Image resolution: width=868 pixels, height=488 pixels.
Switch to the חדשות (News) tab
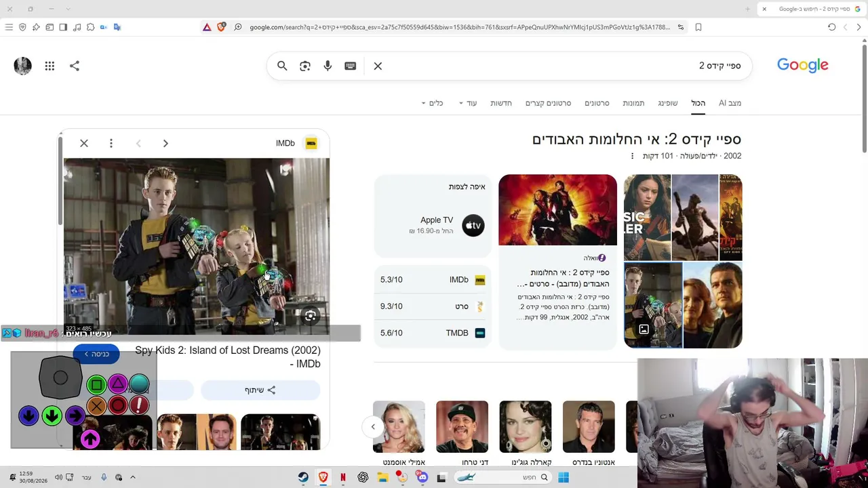coord(501,103)
